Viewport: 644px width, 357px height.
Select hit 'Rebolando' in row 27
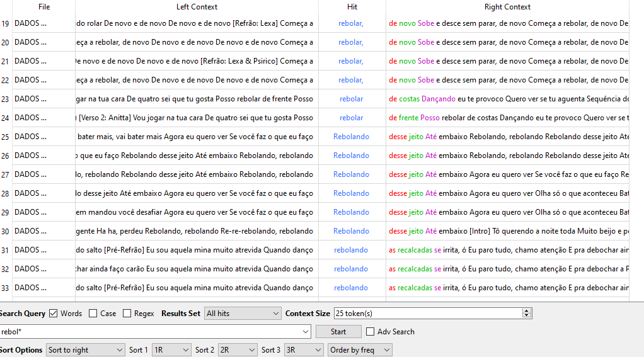351,174
